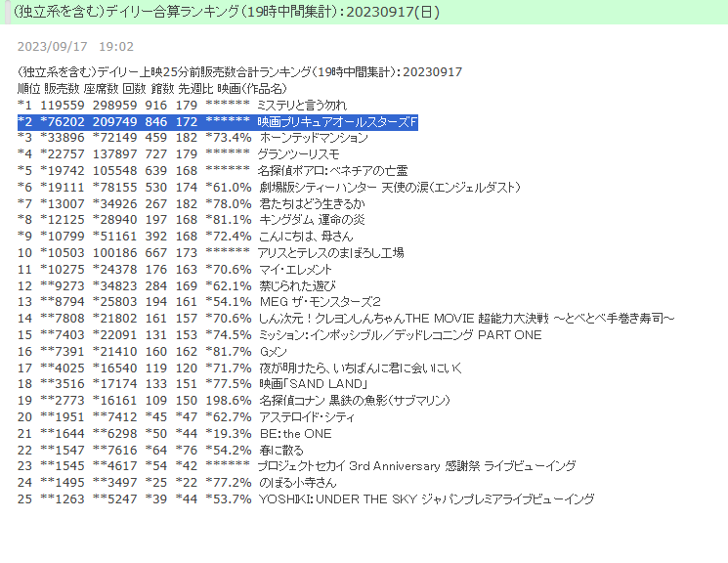This screenshot has height=563, width=728.
Task: Click the highlighted row 映画プリキュアオールスターズF
Action: 218,122
